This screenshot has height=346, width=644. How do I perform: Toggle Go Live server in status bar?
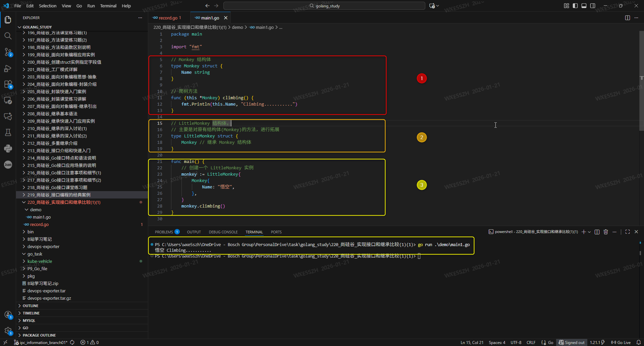(621, 342)
